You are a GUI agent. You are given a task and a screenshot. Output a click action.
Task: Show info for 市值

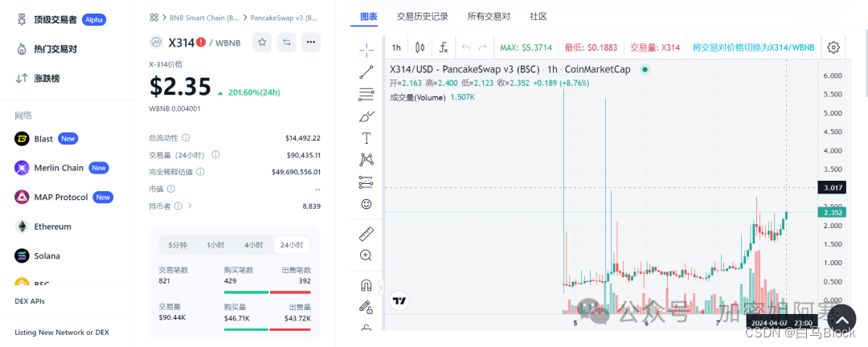[x=171, y=190]
